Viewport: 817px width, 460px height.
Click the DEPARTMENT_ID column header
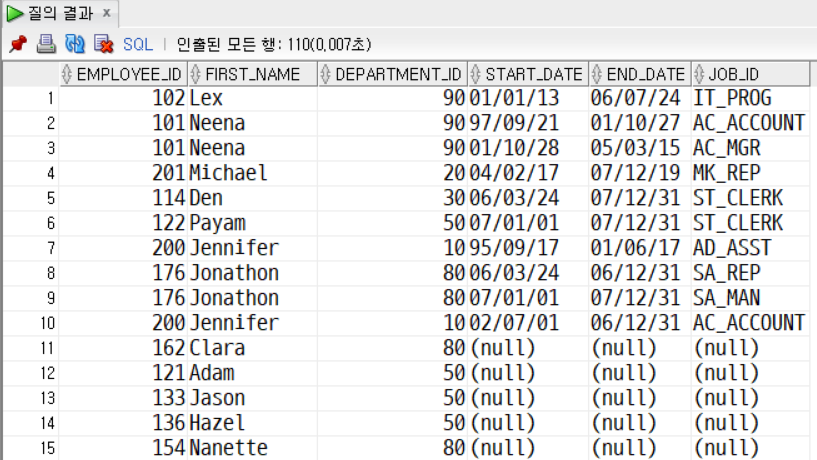(x=392, y=74)
